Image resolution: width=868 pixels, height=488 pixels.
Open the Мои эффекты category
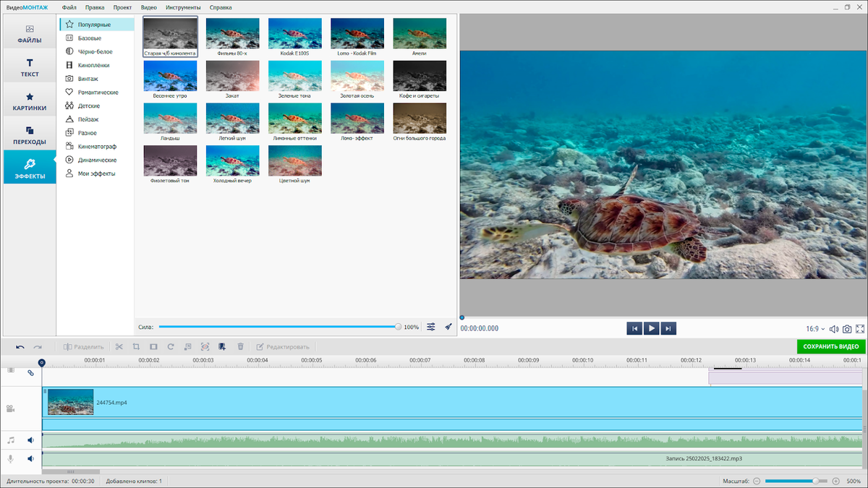coord(97,174)
